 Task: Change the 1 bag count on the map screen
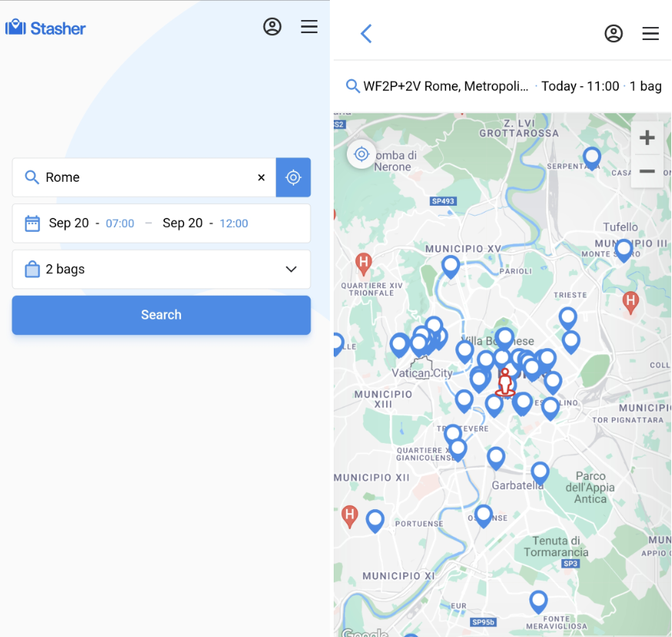[646, 86]
